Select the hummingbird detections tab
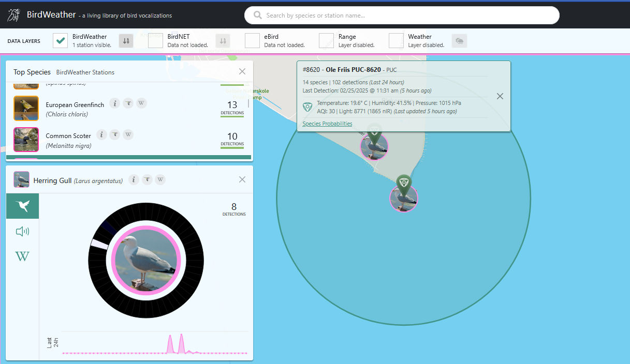 coord(22,206)
